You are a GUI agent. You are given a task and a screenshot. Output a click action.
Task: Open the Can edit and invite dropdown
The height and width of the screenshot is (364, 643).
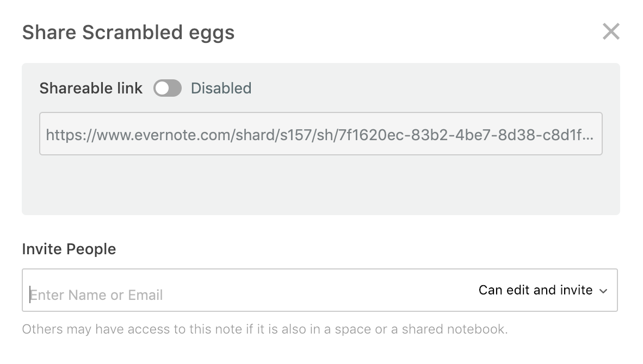[x=542, y=290]
